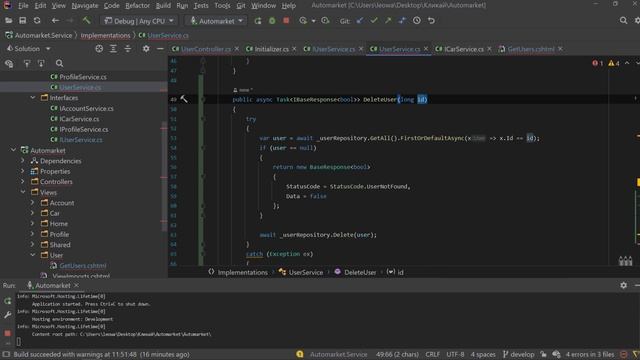
Task: Click the Git Push arrow icon
Action: click(388, 20)
